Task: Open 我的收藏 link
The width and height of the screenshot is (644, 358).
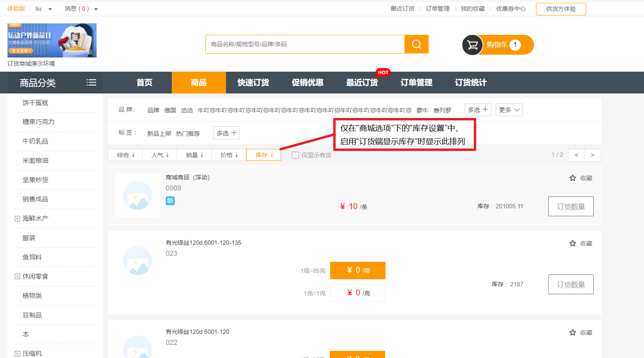Action: (x=473, y=9)
